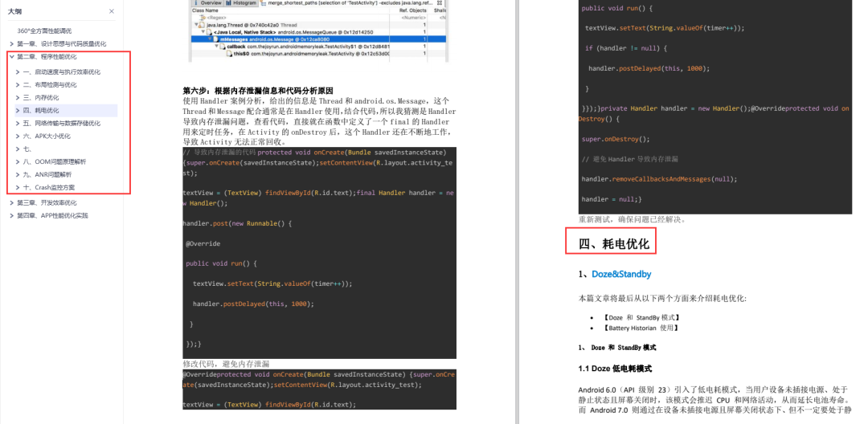Expand chapter 第一章 chevron in outline

coord(11,43)
